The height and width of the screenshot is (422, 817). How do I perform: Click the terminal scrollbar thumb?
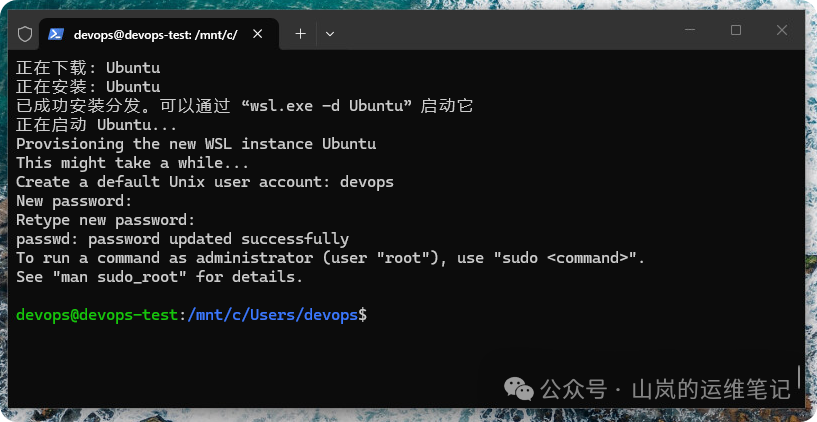coord(799,377)
